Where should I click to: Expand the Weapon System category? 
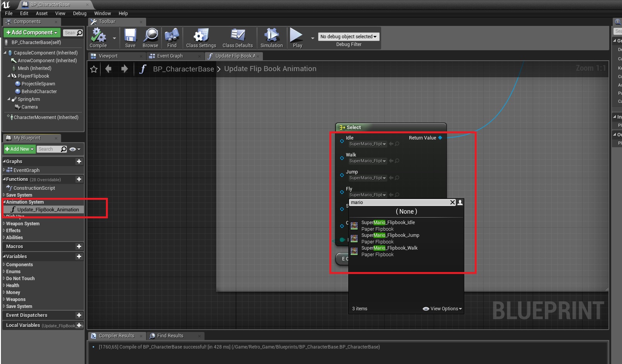click(22, 224)
